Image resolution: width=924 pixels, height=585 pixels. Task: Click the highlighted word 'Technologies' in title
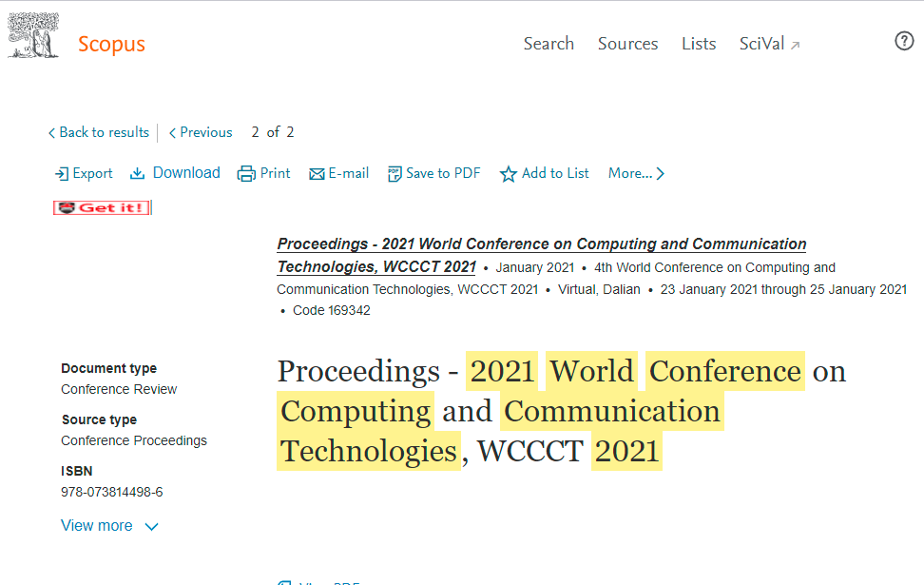[369, 452]
